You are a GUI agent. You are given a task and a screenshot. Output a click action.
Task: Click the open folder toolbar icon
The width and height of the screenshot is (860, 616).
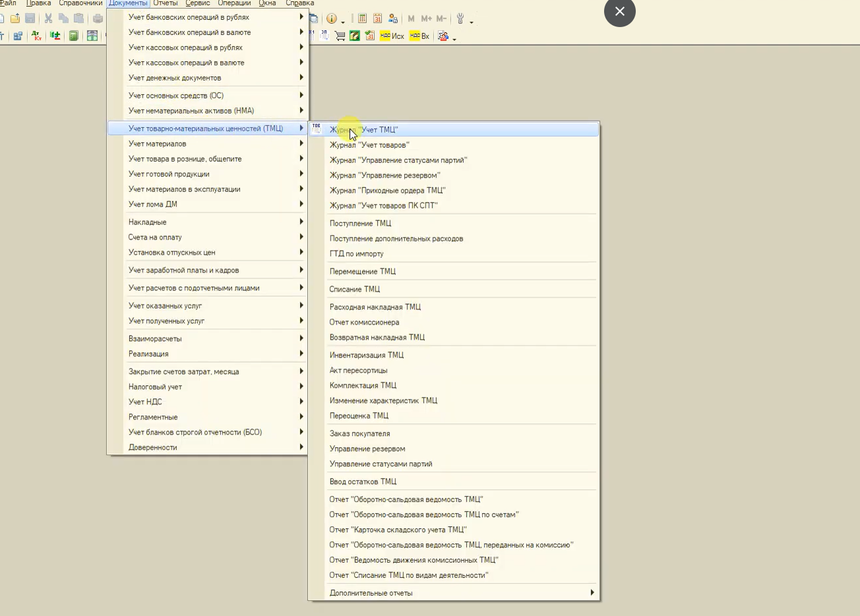(x=15, y=18)
